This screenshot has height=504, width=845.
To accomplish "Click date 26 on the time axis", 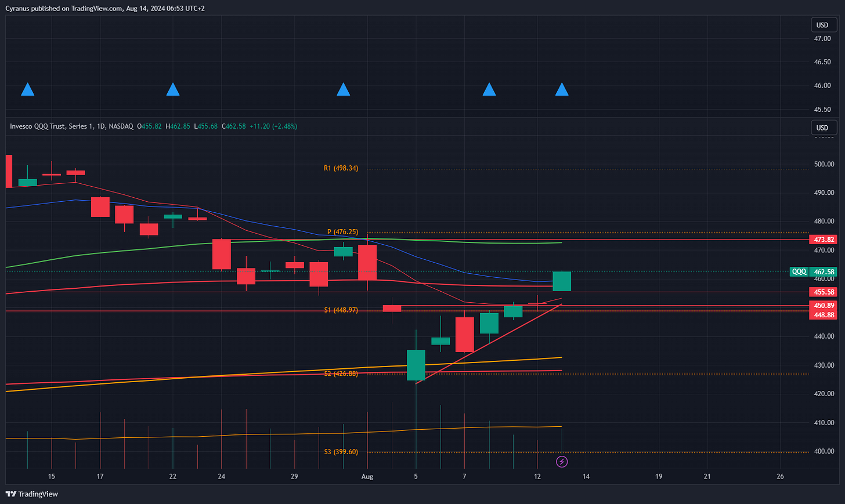I will (780, 477).
